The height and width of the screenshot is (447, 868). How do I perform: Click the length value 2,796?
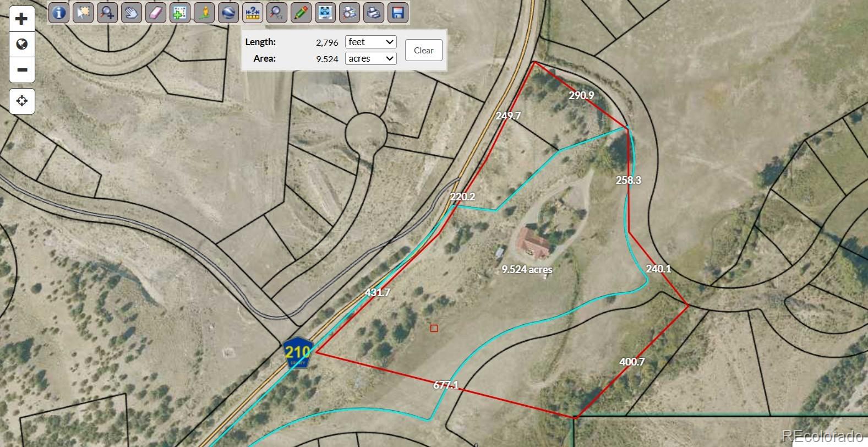[327, 42]
